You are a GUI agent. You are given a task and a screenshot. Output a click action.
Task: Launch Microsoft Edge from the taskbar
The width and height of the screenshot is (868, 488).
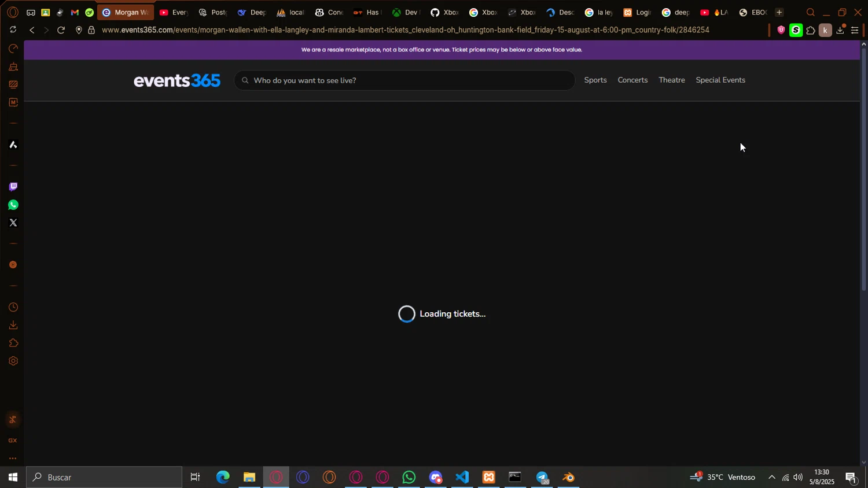[223, 477]
